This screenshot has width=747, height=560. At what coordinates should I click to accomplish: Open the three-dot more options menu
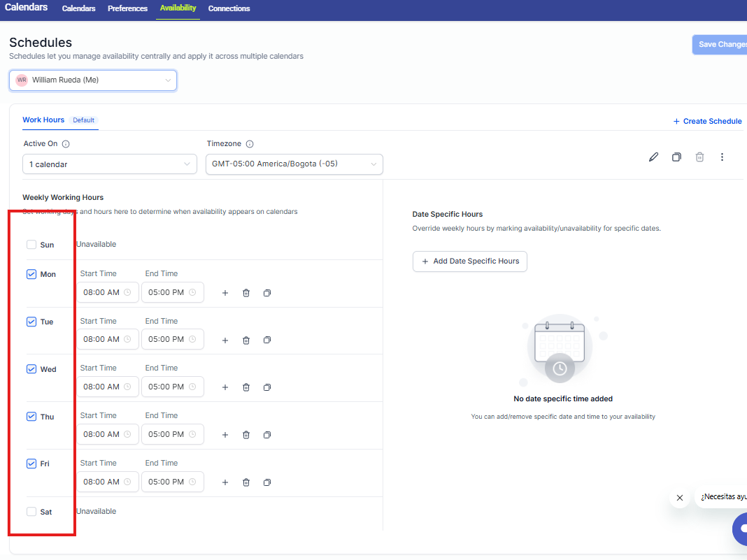pos(722,157)
